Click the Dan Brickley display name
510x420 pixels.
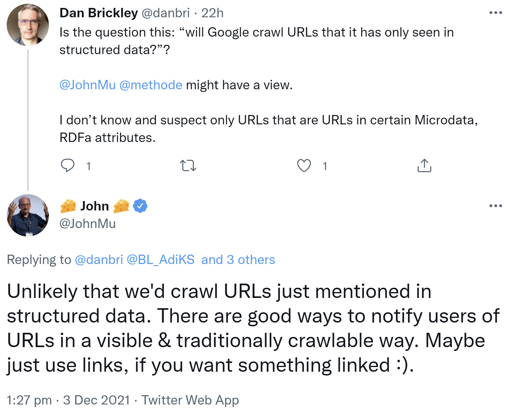(98, 13)
